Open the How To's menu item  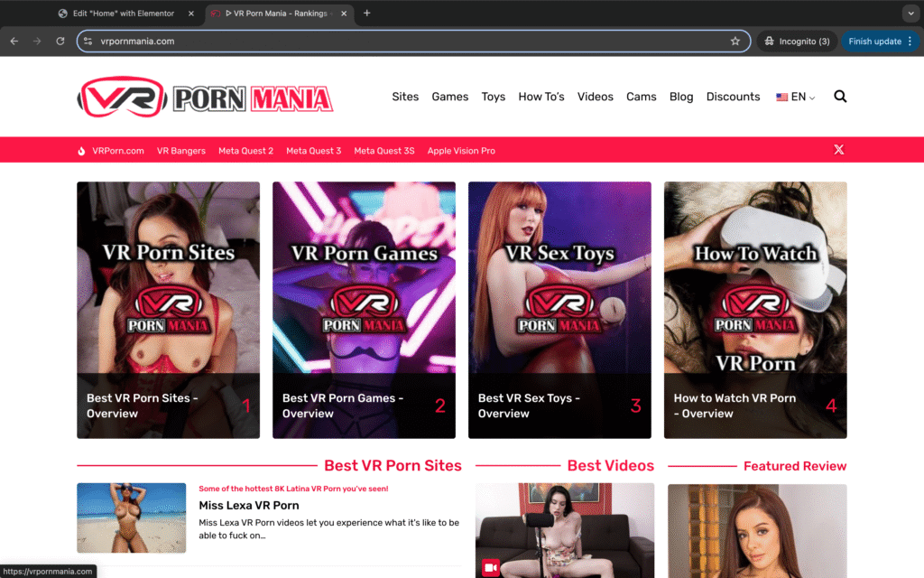pyautogui.click(x=541, y=97)
